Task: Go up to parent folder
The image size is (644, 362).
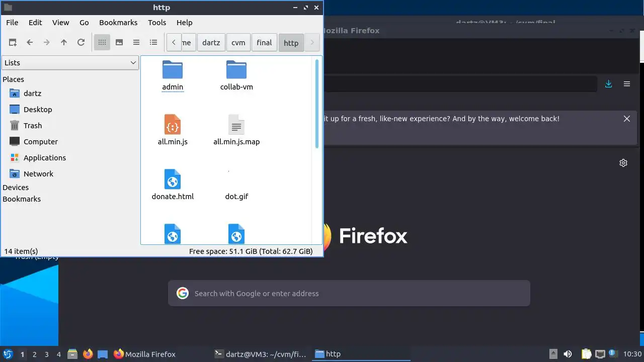Action: (x=64, y=43)
